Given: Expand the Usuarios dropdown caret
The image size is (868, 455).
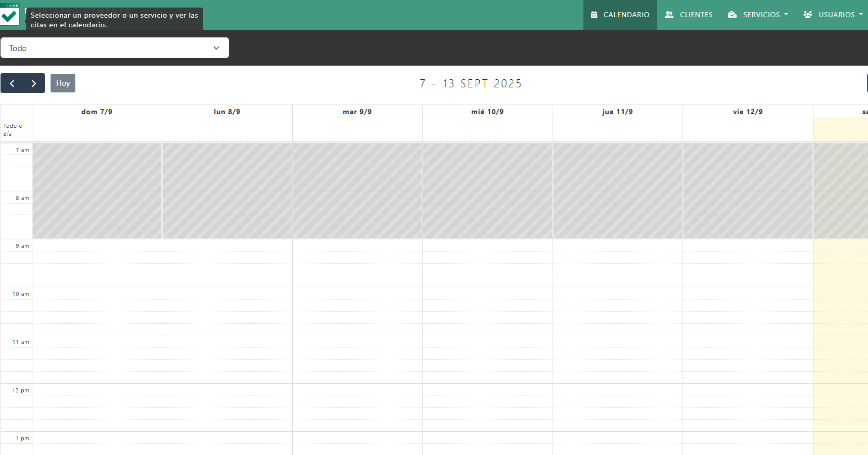Looking at the screenshot, I should click(861, 15).
